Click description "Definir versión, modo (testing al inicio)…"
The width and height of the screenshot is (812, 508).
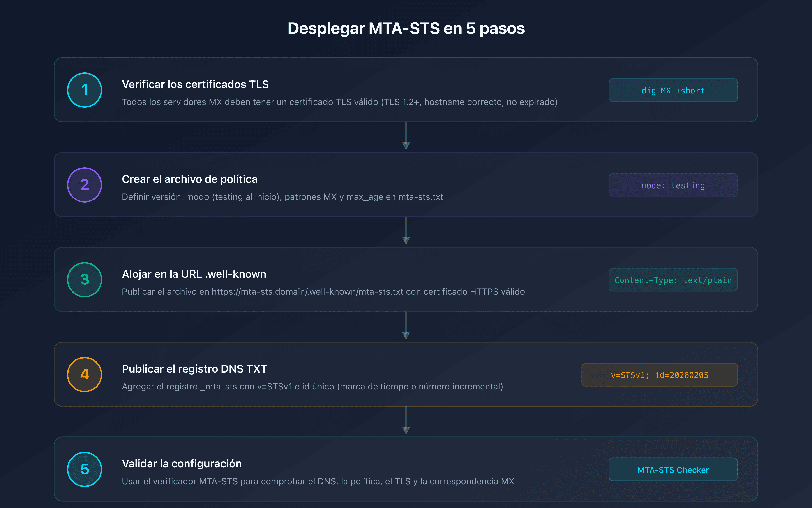(x=283, y=197)
